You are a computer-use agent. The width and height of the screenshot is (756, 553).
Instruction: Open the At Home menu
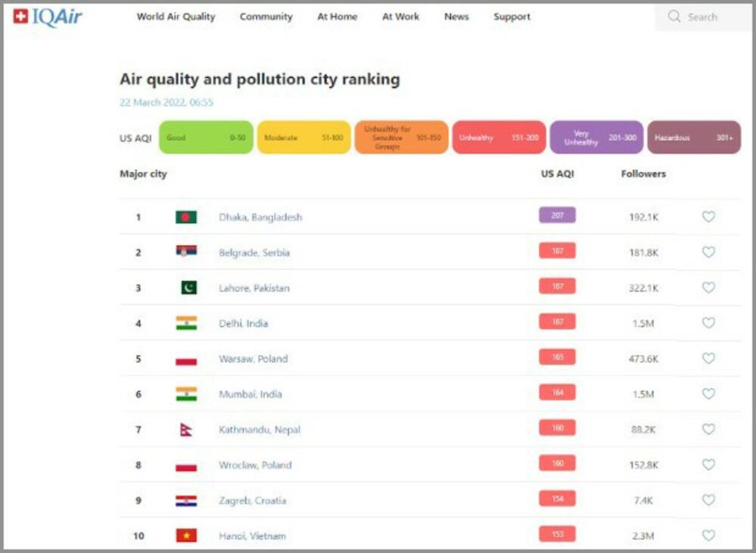337,17
